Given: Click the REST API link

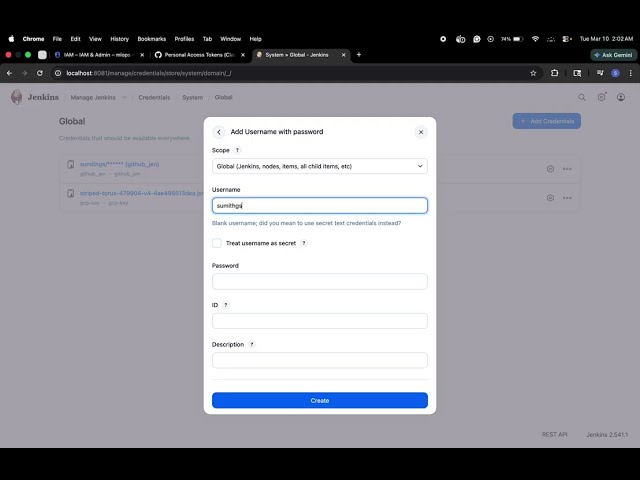Looking at the screenshot, I should click(554, 435).
